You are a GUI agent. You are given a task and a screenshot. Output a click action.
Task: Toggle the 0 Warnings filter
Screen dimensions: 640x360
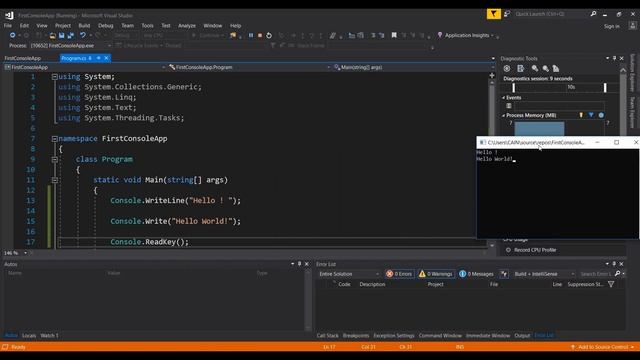pos(436,274)
